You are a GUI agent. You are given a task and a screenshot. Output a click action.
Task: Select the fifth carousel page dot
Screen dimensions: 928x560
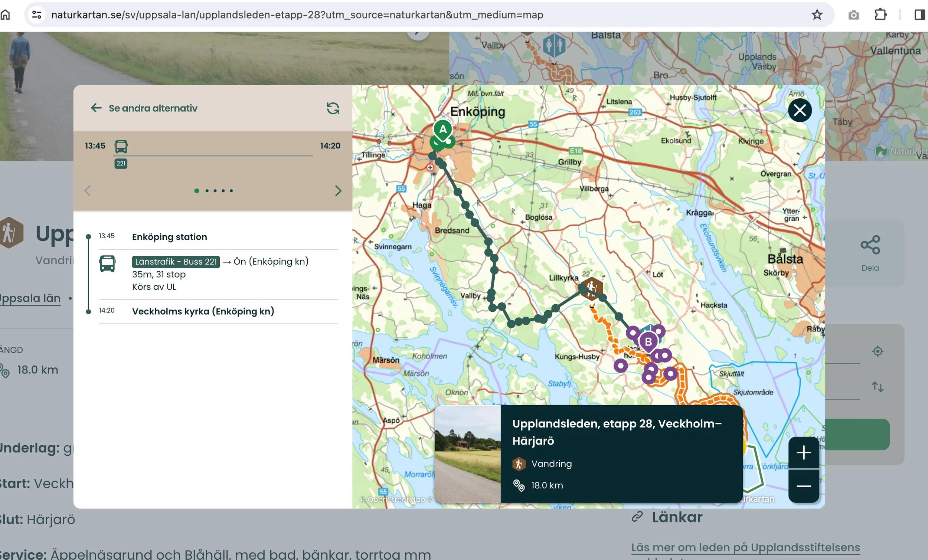231,190
